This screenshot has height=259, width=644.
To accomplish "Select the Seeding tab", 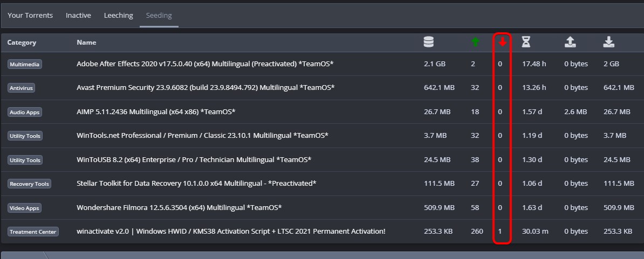I will tap(159, 16).
